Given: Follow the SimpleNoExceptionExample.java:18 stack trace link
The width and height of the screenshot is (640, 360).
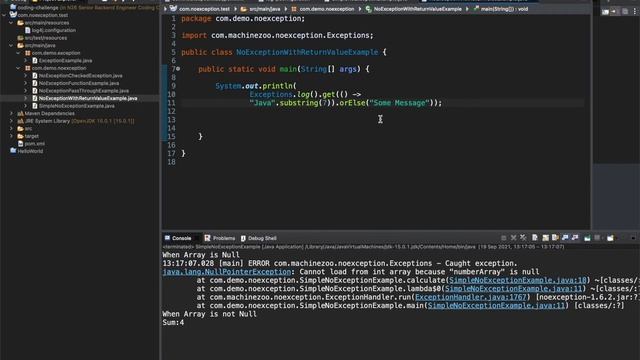Looking at the screenshot, I should (x=518, y=280).
